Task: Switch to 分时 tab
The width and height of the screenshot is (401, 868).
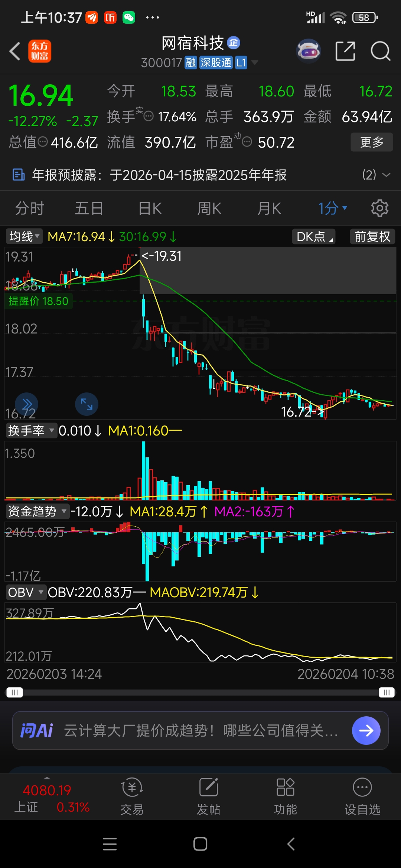Action: click(30, 208)
